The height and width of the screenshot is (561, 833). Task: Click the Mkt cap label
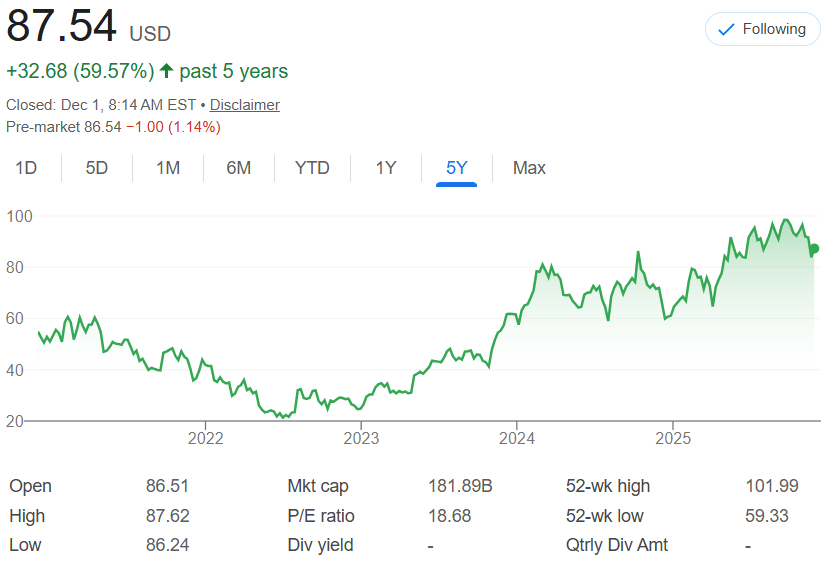318,486
